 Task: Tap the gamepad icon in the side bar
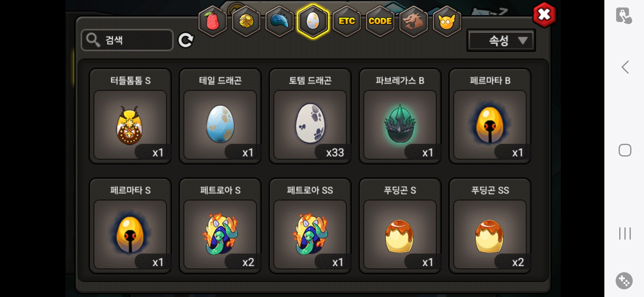pyautogui.click(x=624, y=281)
